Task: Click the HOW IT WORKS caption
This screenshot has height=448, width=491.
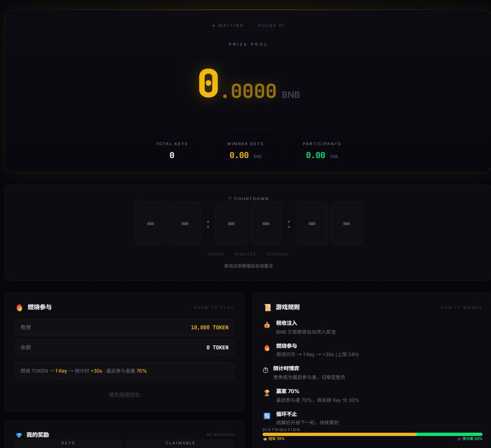Action: (461, 307)
